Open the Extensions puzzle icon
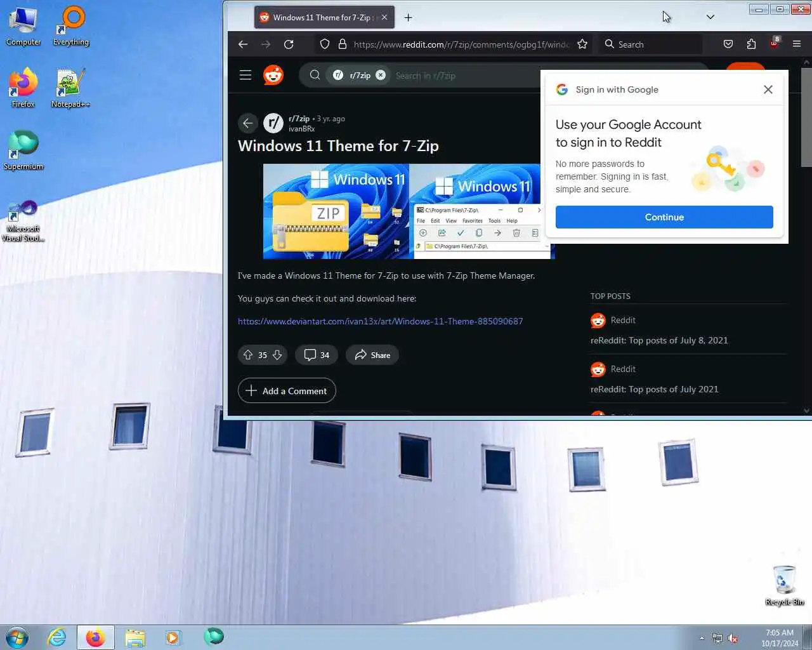The image size is (812, 650). click(751, 44)
